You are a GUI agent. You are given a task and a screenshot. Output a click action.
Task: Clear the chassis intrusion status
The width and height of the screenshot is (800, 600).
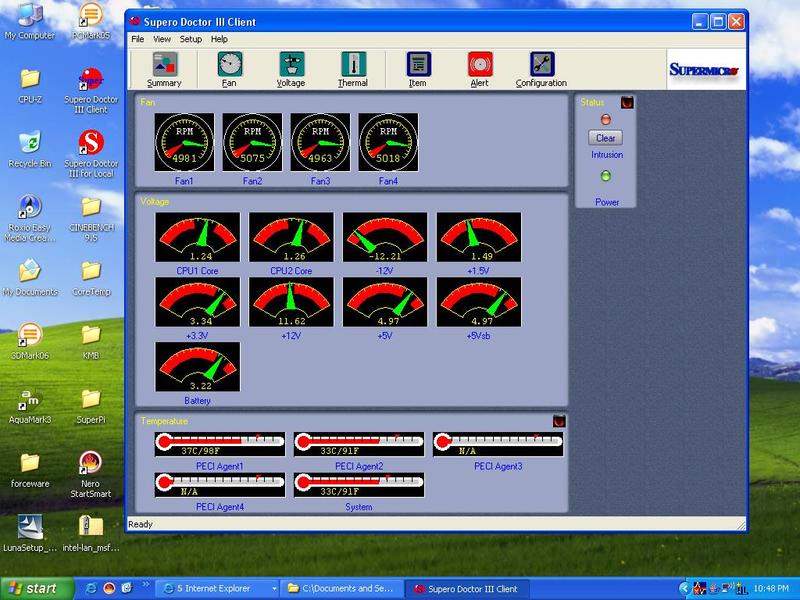[x=606, y=138]
